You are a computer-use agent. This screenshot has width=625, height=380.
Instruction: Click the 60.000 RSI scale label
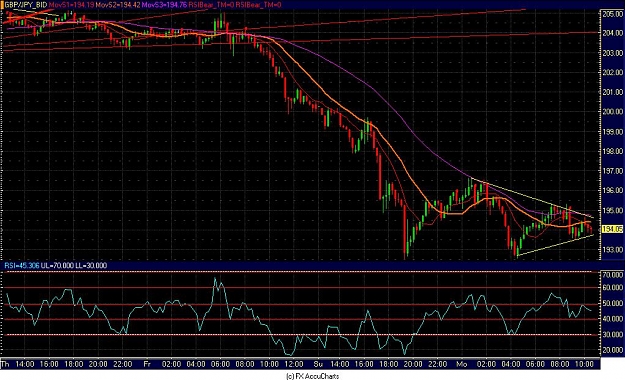pyautogui.click(x=612, y=287)
